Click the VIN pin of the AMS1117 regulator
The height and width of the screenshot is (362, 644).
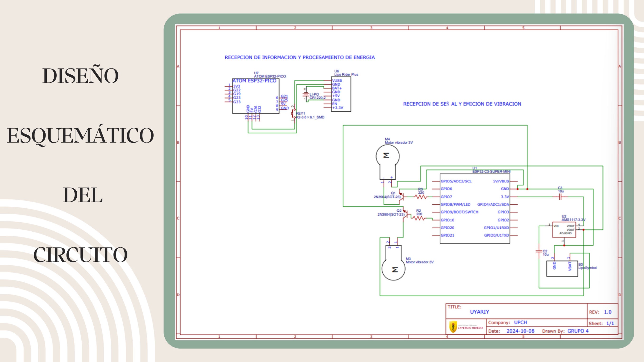point(556,226)
